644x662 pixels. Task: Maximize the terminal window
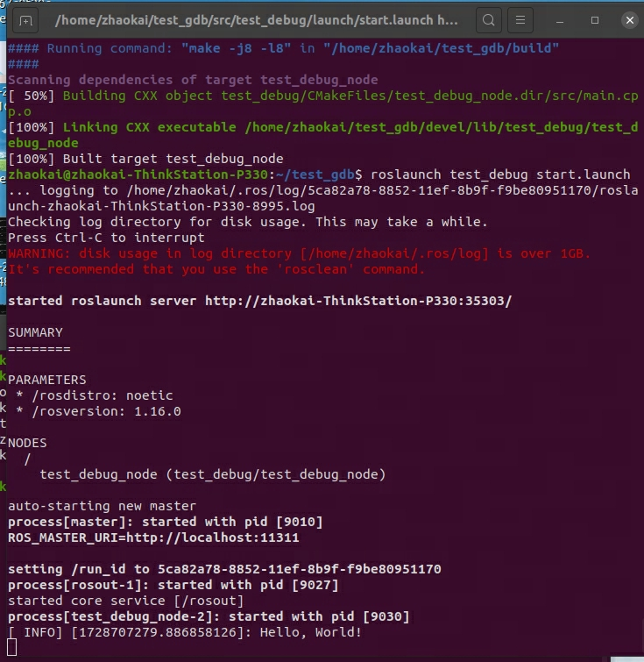pyautogui.click(x=595, y=20)
